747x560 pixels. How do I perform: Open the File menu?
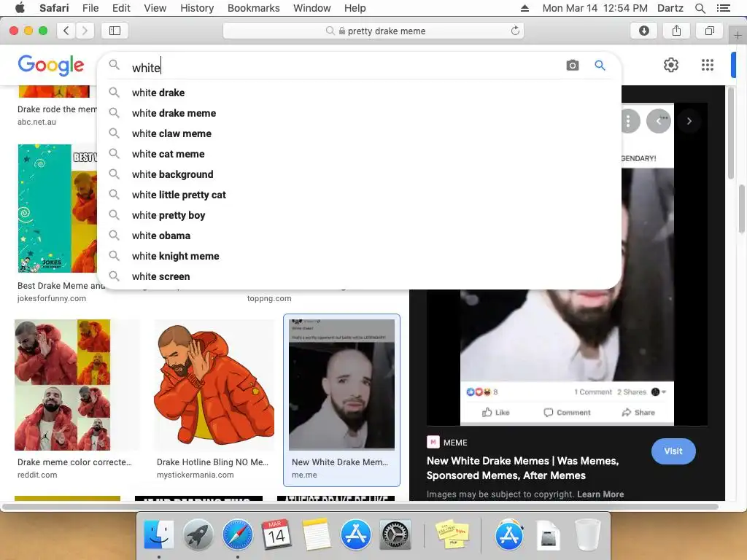[90, 8]
